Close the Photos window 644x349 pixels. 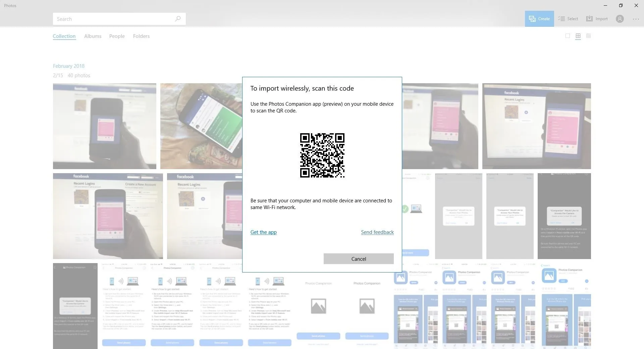coord(636,5)
